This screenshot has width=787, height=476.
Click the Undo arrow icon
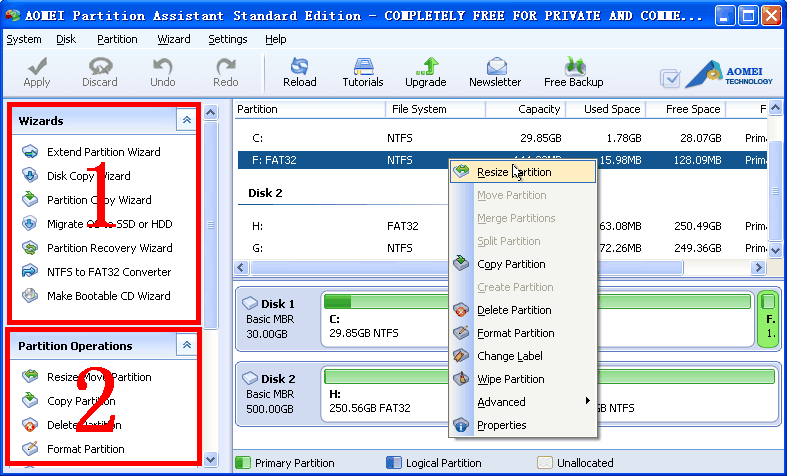tap(163, 66)
